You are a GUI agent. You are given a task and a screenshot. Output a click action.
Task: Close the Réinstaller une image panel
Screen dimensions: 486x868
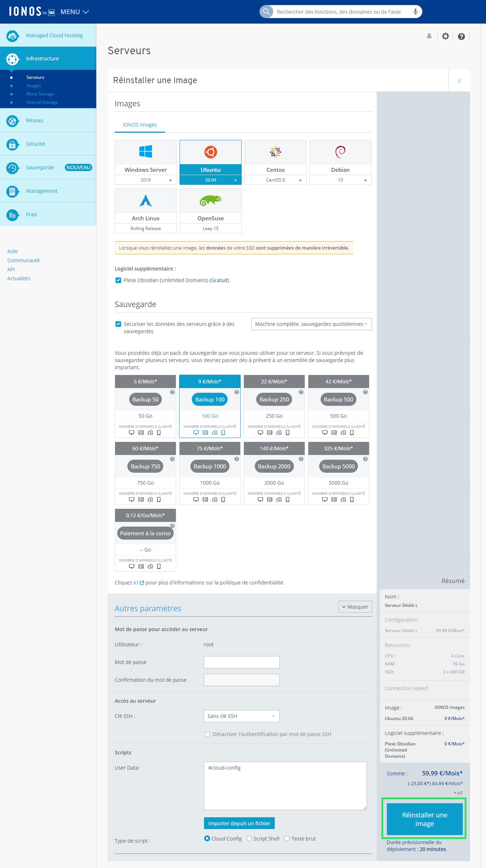[x=459, y=81]
